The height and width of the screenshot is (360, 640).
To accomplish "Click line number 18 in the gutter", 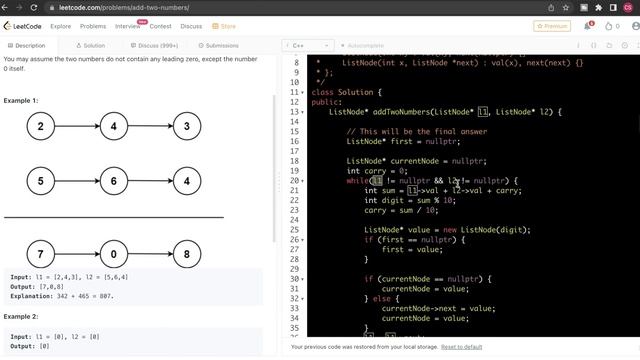I will (294, 161).
